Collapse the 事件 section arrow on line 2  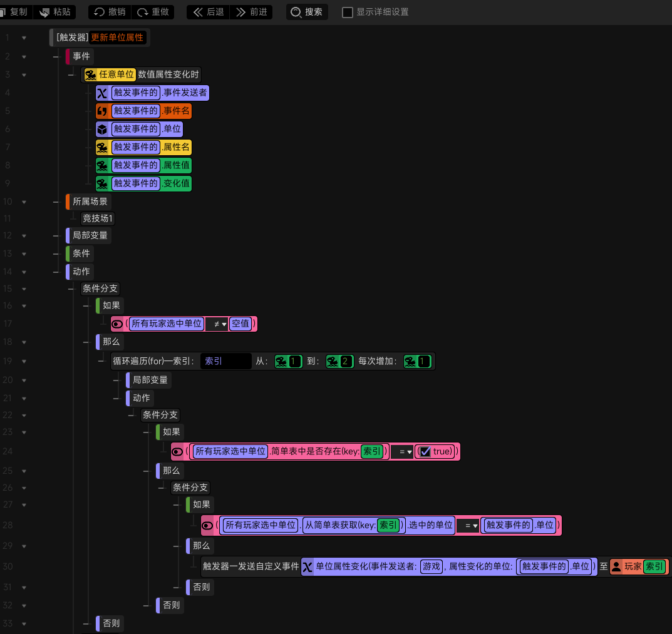(24, 56)
